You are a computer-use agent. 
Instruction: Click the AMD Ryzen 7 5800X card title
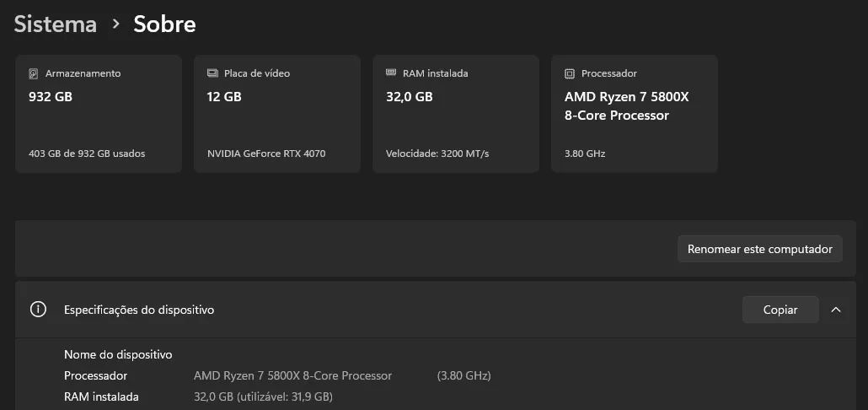(x=627, y=105)
